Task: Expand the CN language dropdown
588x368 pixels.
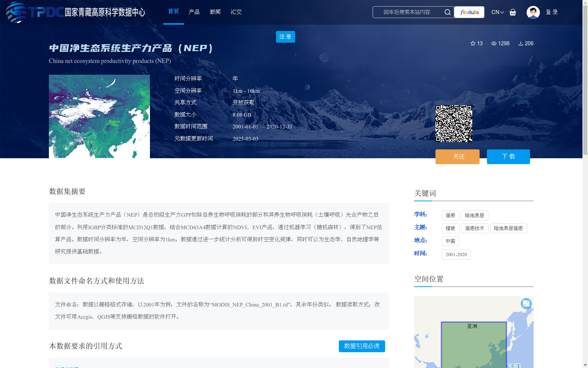Action: tap(498, 12)
